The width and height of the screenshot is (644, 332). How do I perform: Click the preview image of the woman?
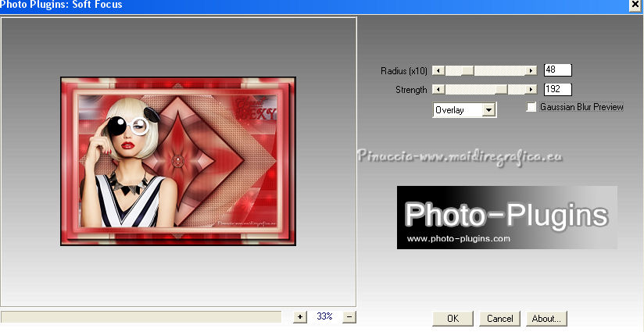point(178,161)
